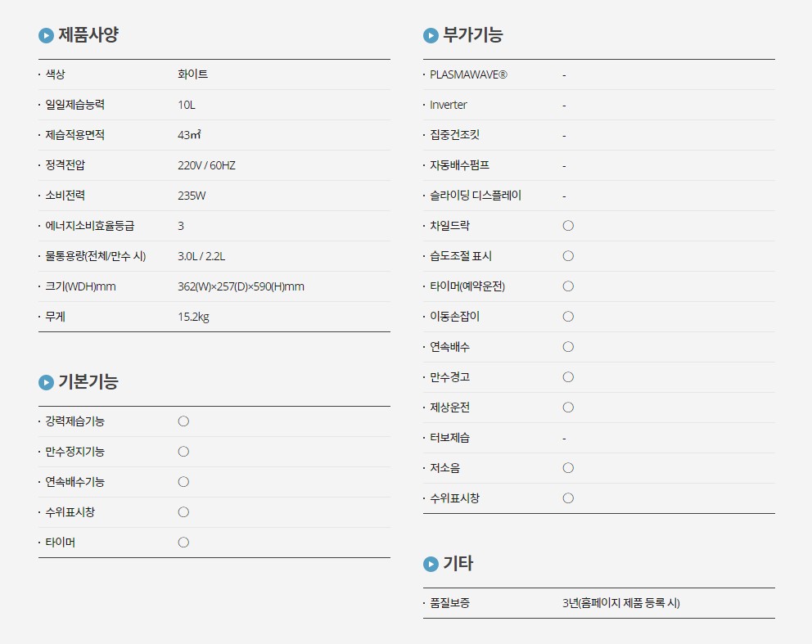Select the circle next to 만수정지기능
Image resolution: width=812 pixels, height=644 pixels.
183,452
